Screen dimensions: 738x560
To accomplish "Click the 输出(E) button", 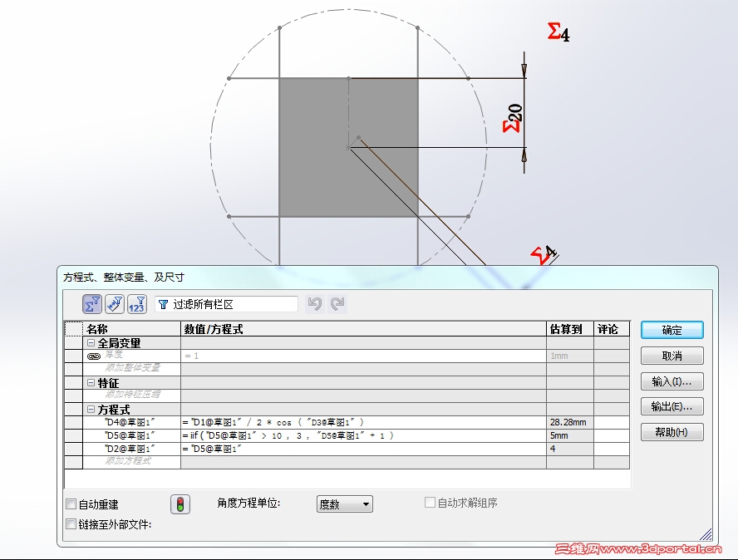I will tap(672, 407).
